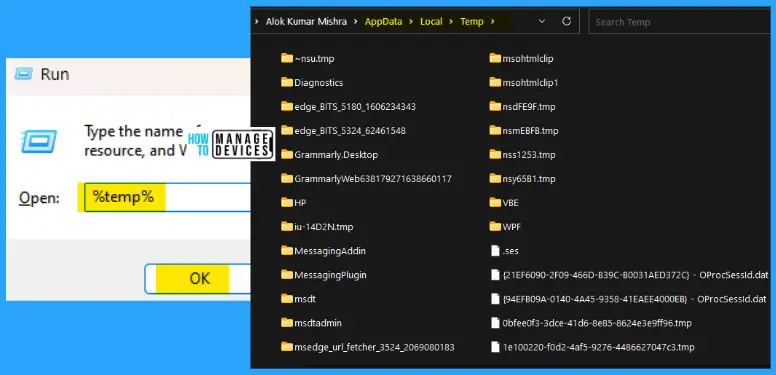Select the text label "0bfee0f3-3dce-41d6-8e85-8624e3e9ff96.tmp"
The height and width of the screenshot is (375, 776).
click(597, 323)
